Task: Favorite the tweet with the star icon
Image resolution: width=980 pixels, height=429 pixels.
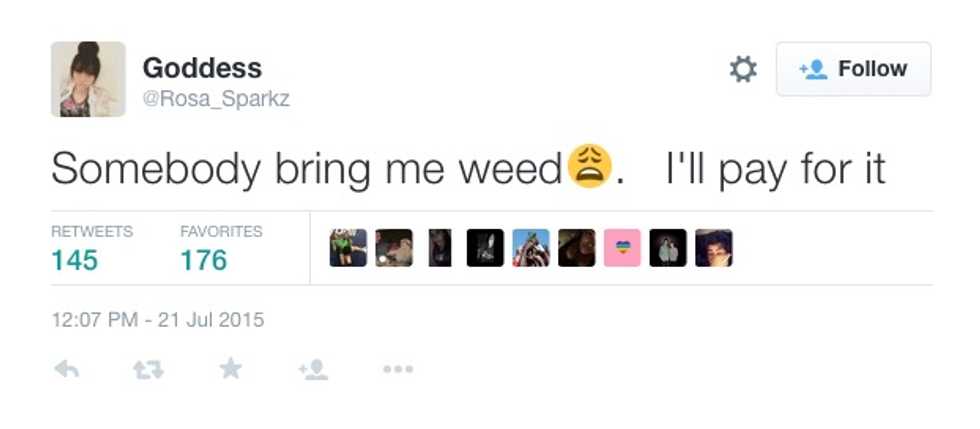Action: [231, 370]
